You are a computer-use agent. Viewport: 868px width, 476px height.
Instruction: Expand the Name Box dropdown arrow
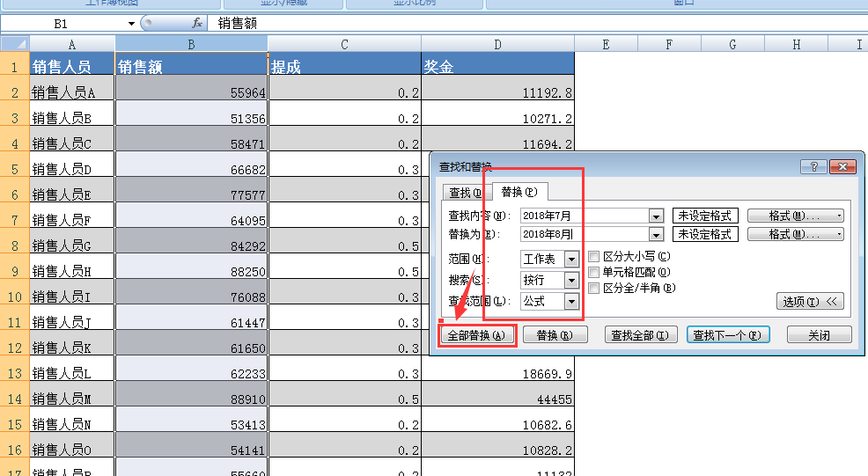(131, 24)
